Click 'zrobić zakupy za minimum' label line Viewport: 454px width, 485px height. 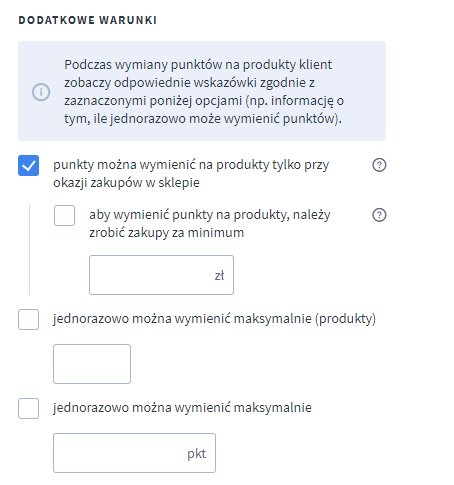(166, 233)
